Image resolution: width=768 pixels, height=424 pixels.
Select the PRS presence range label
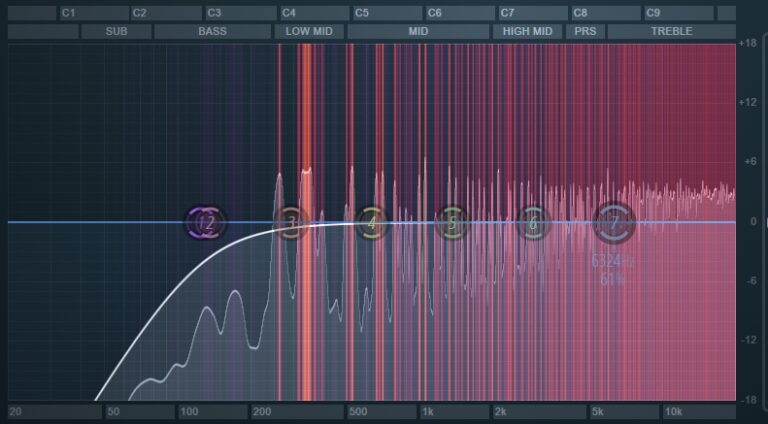[x=584, y=31]
